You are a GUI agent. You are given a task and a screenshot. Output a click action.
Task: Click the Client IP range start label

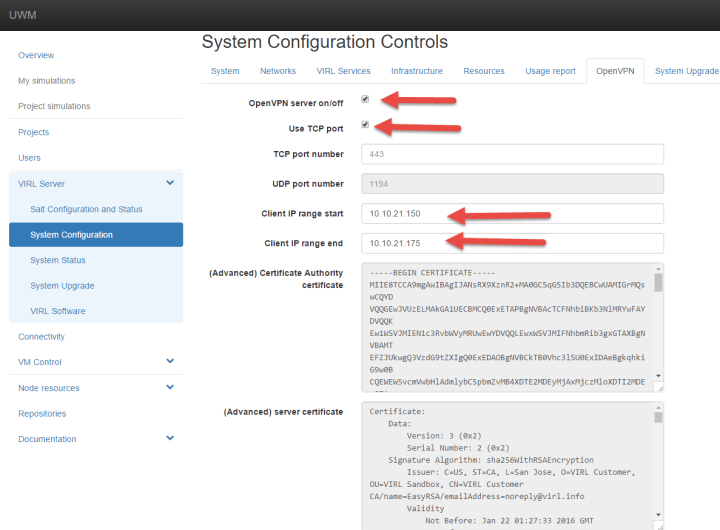pyautogui.click(x=302, y=214)
